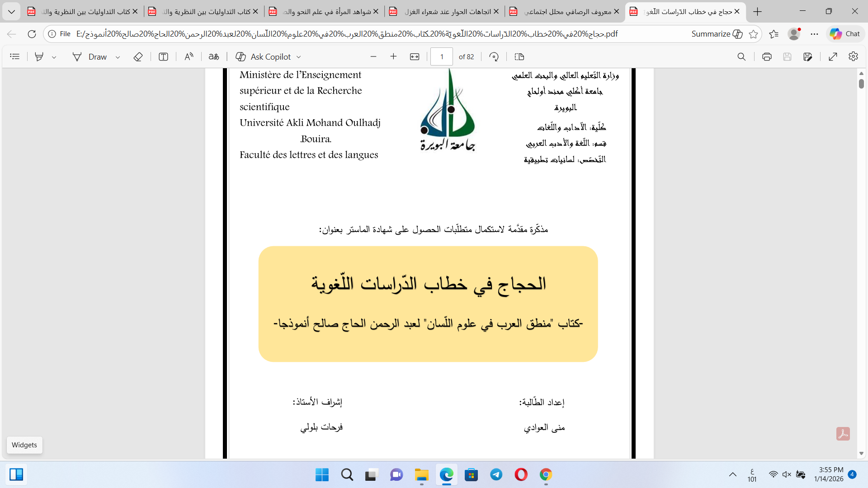Switch to شواهد المرأة في علم النحو tab
This screenshot has height=488, width=868.
(x=323, y=11)
